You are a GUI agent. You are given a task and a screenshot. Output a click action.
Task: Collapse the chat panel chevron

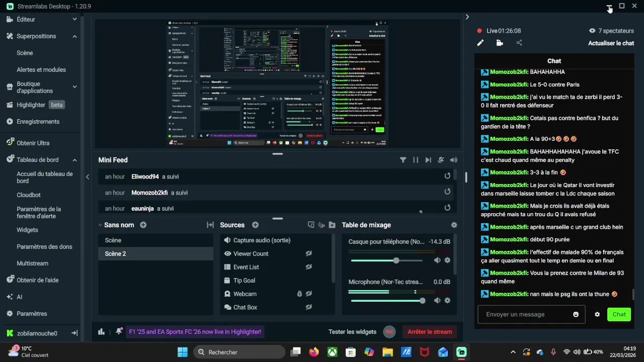(467, 17)
